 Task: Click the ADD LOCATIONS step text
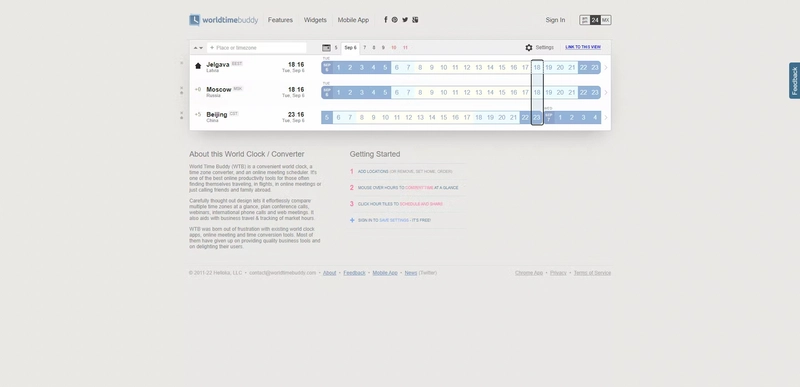pos(373,172)
